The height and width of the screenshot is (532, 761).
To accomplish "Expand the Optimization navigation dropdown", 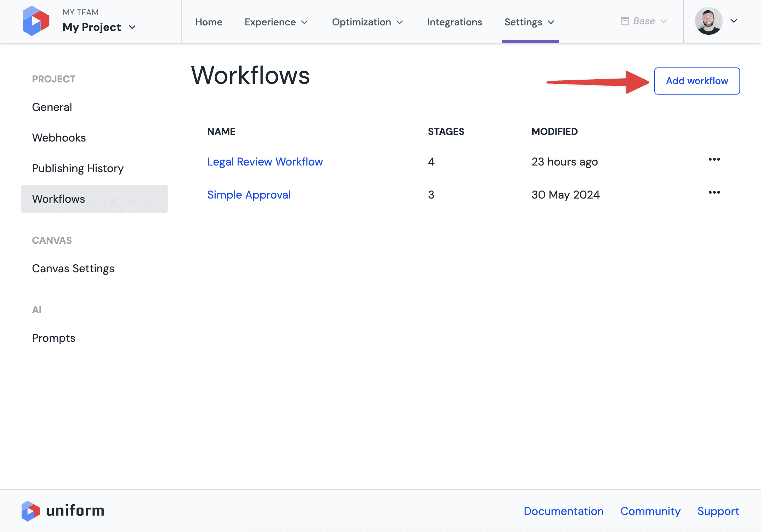I will [368, 22].
